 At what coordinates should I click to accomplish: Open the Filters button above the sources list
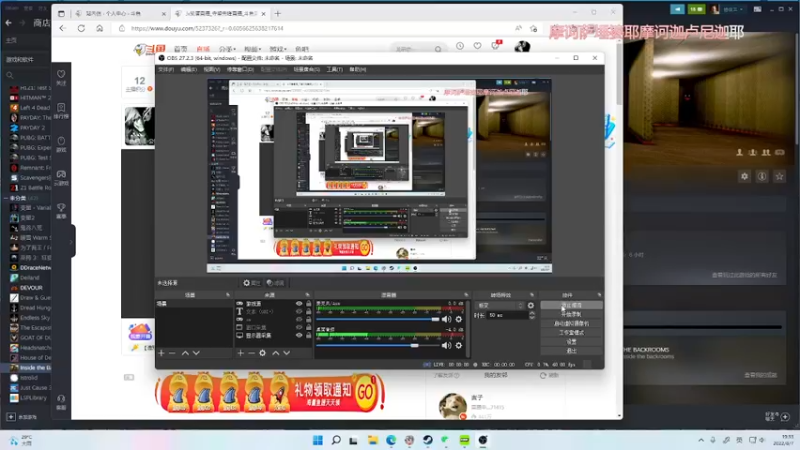[276, 283]
